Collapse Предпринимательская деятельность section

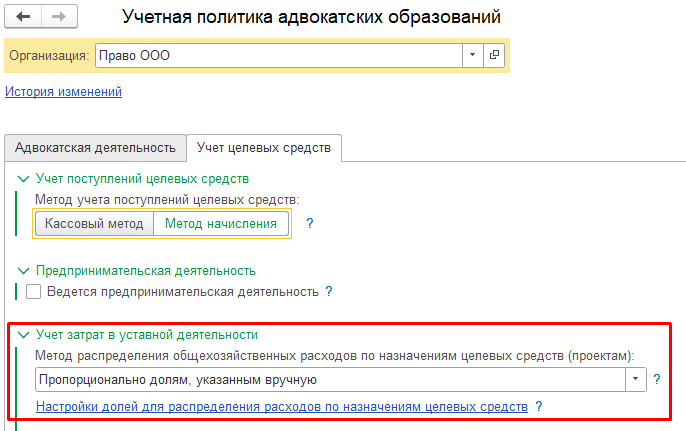(x=23, y=270)
